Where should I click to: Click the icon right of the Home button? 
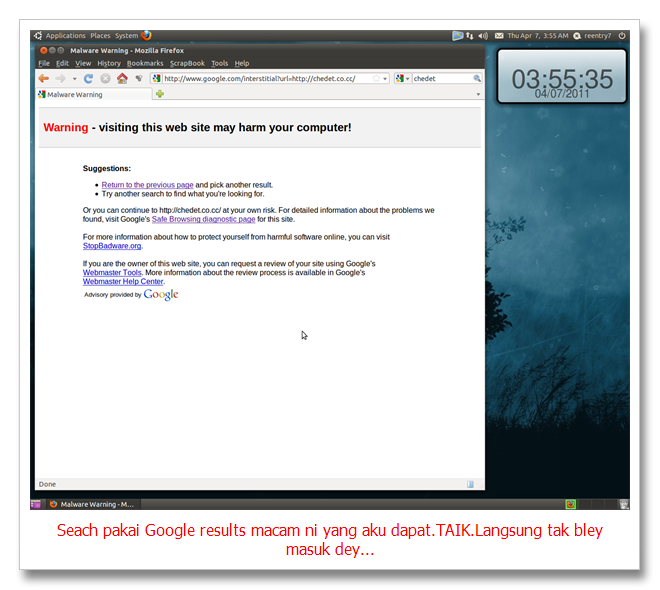(x=139, y=78)
